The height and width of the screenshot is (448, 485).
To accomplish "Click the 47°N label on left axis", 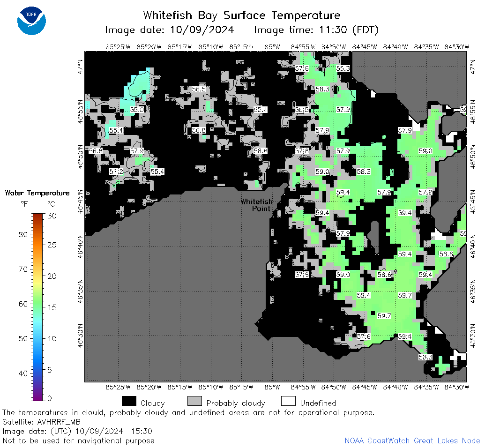I will 81,67.
